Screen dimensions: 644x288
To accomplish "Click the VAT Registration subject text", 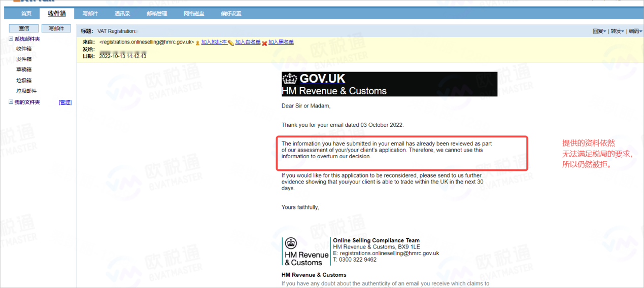I will coord(116,31).
